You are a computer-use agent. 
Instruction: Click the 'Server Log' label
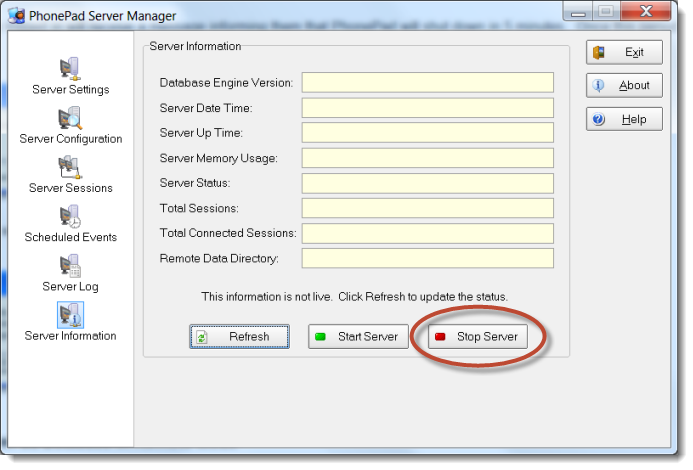click(x=70, y=287)
